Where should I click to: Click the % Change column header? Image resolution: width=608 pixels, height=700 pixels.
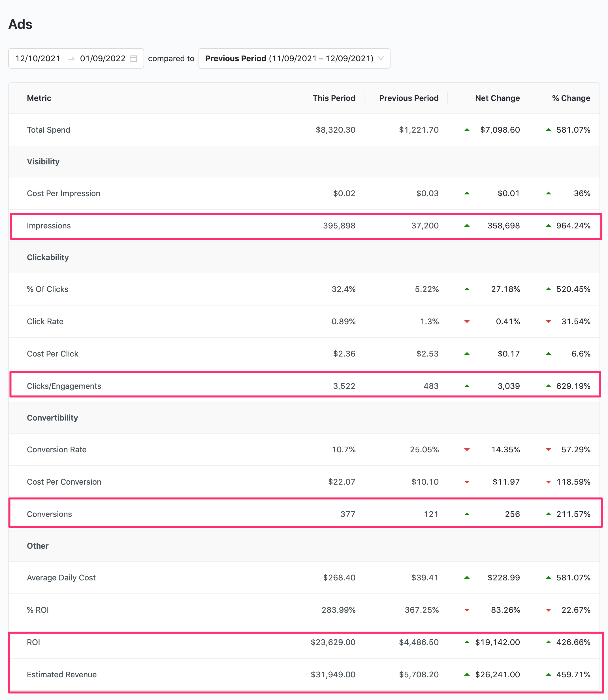tap(571, 98)
